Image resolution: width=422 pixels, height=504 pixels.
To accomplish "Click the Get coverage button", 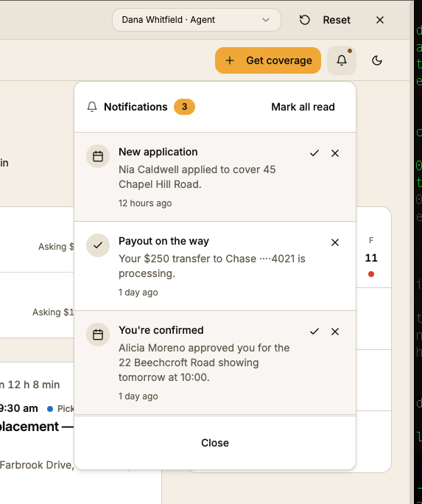I will pos(268,60).
